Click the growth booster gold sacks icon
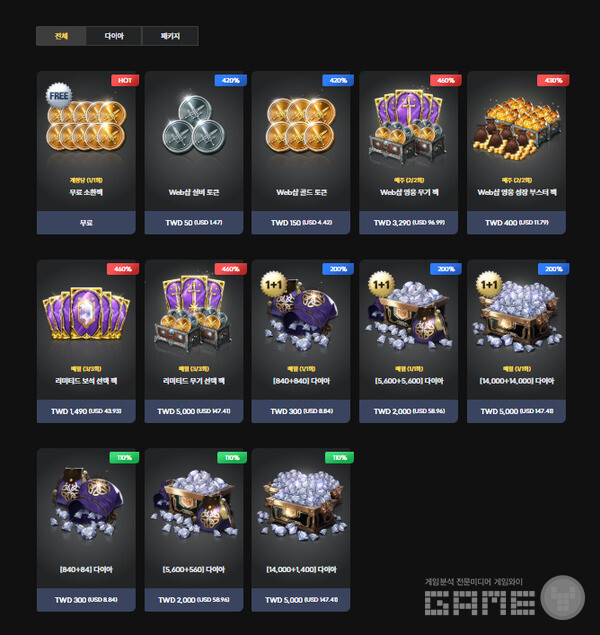The width and height of the screenshot is (600, 635). click(x=517, y=127)
